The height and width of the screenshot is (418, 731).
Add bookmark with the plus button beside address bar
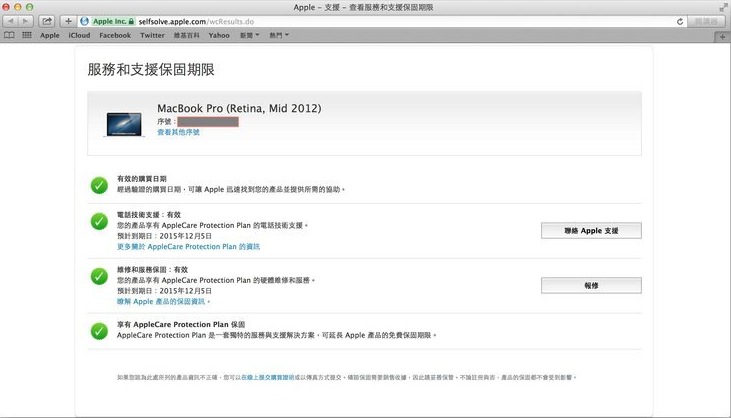[x=68, y=21]
